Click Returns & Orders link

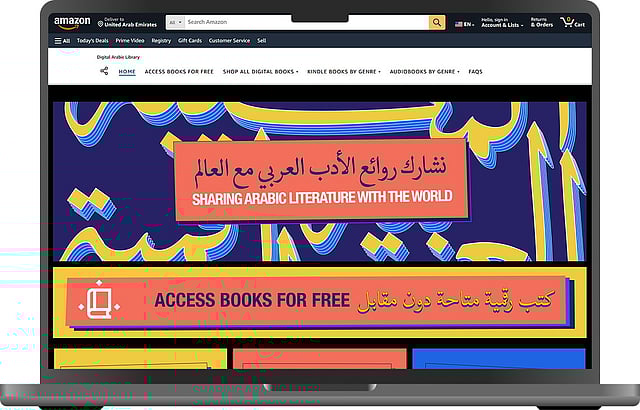point(541,22)
